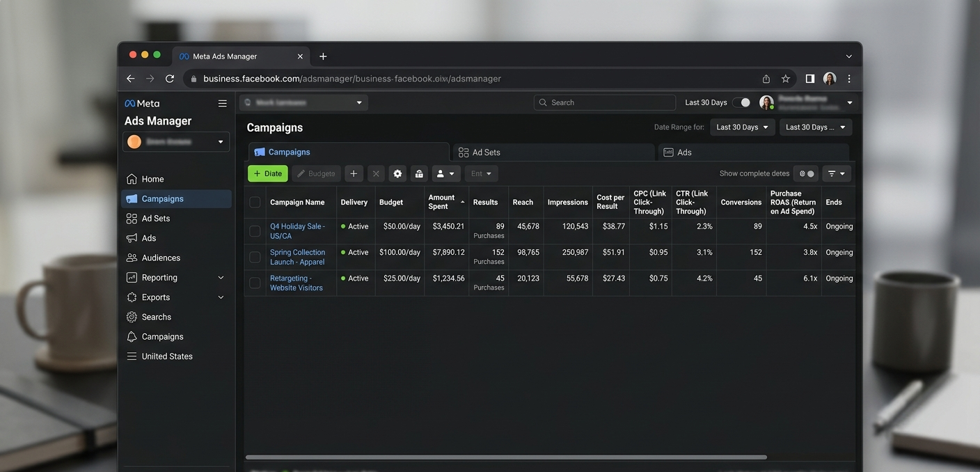Switch to the Ads tab
The width and height of the screenshot is (980, 472).
(x=754, y=152)
